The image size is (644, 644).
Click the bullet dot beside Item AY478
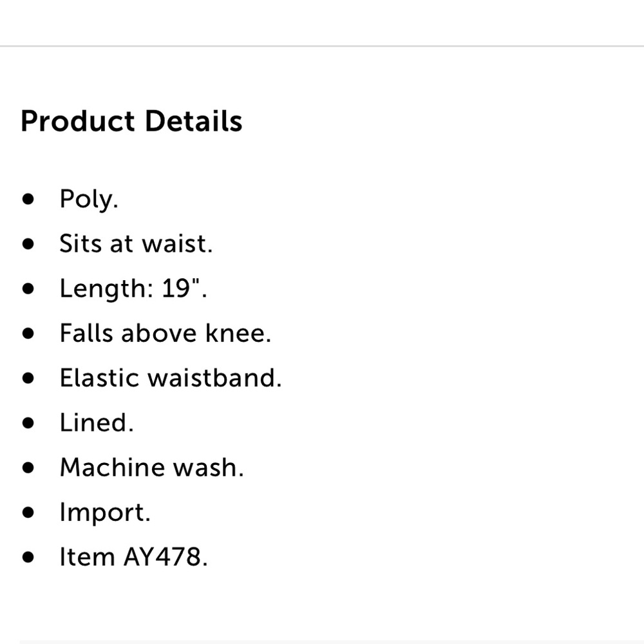pyautogui.click(x=28, y=557)
